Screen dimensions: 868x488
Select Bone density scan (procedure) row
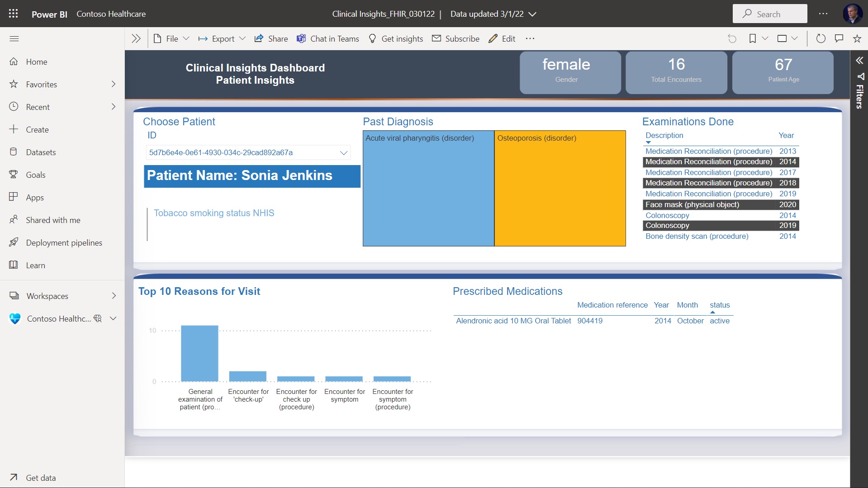coord(721,236)
